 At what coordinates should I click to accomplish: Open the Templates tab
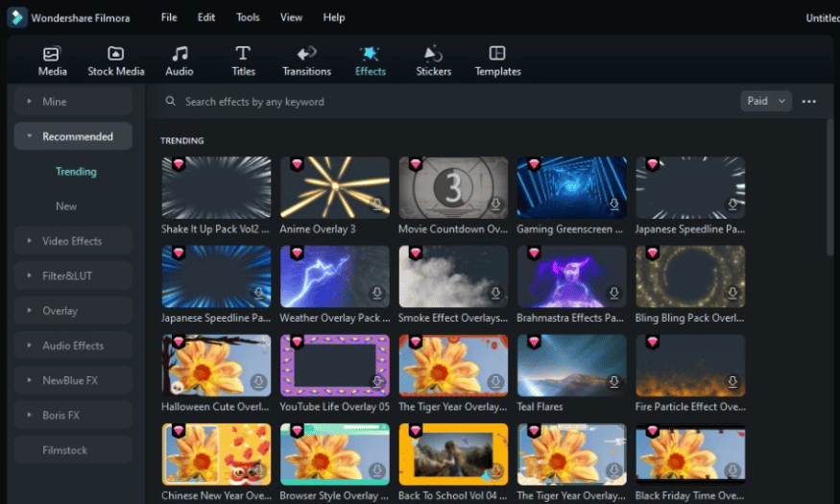click(497, 61)
